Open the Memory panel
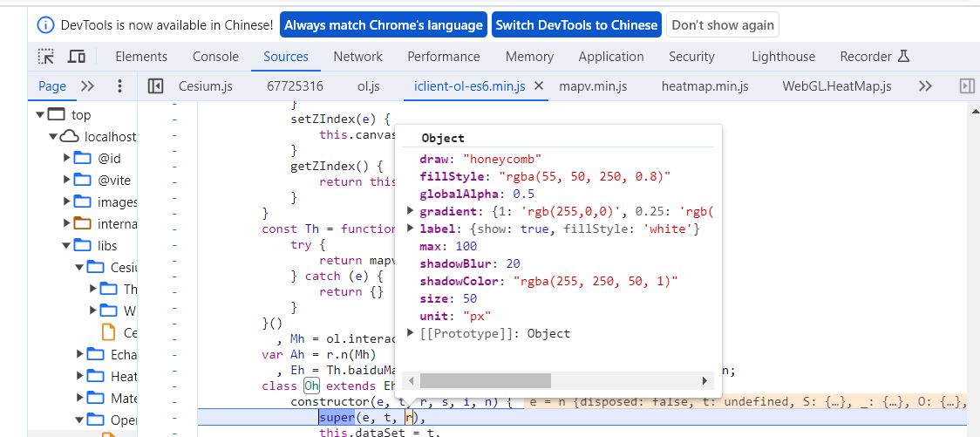 point(529,57)
